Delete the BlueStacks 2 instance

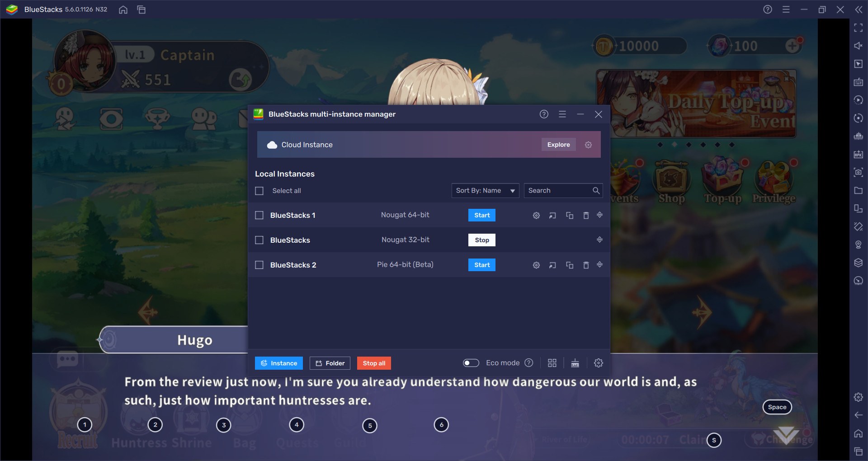pyautogui.click(x=586, y=265)
